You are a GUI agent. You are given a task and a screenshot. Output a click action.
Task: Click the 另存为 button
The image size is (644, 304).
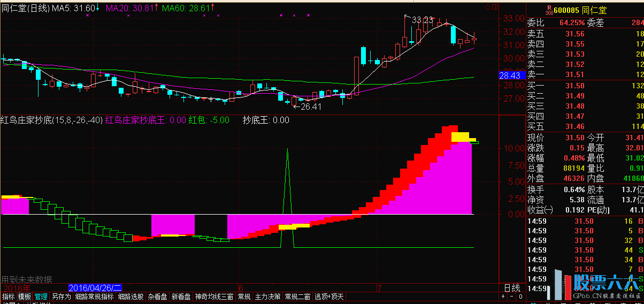61,297
